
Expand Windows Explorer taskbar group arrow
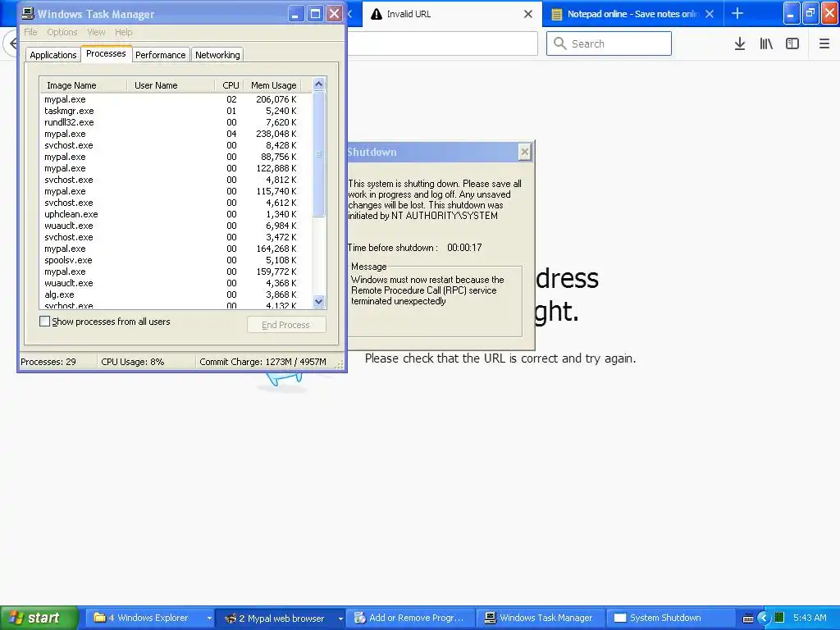point(209,619)
